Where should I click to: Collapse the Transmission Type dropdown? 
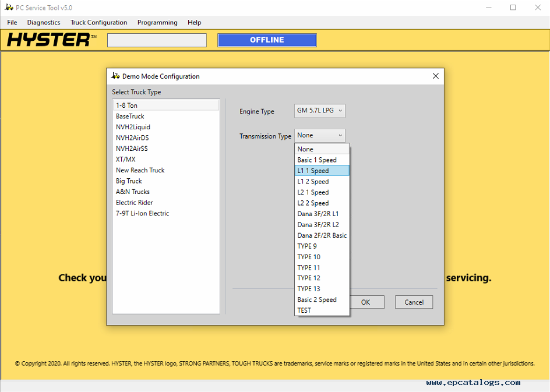pos(320,135)
